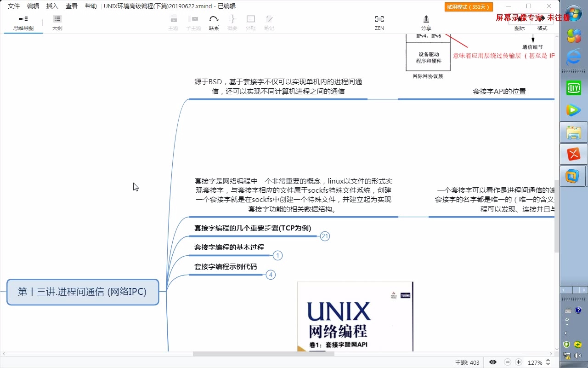Open the 分享 share panel

click(x=426, y=21)
